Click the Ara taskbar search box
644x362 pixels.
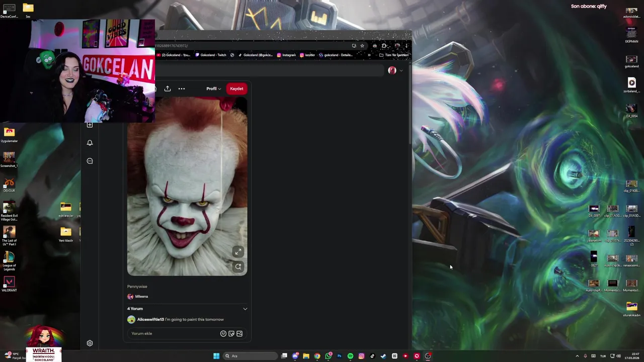pos(250,356)
